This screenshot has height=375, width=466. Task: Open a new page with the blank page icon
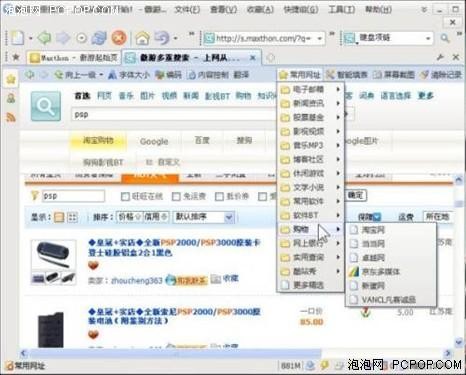(x=17, y=38)
